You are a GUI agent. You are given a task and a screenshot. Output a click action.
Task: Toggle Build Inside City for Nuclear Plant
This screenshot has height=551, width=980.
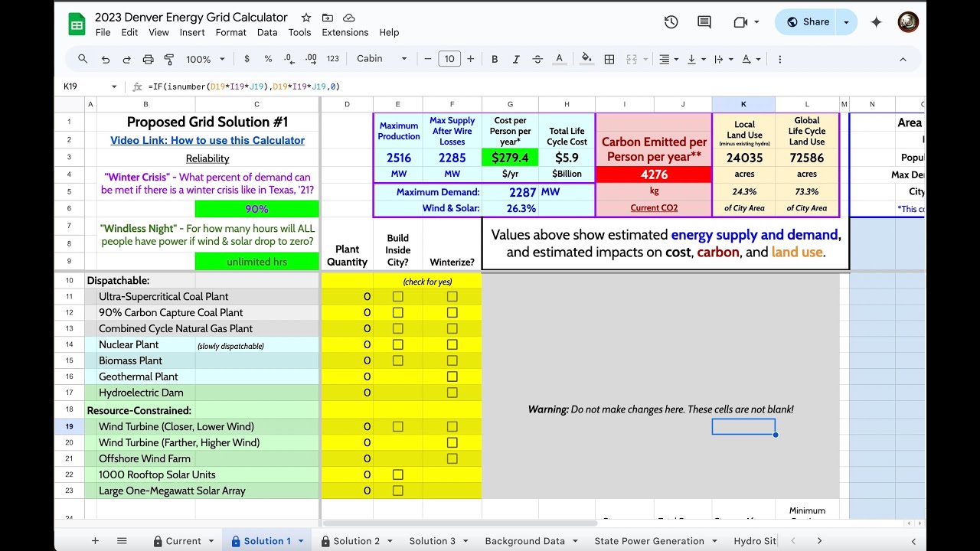pyautogui.click(x=398, y=344)
